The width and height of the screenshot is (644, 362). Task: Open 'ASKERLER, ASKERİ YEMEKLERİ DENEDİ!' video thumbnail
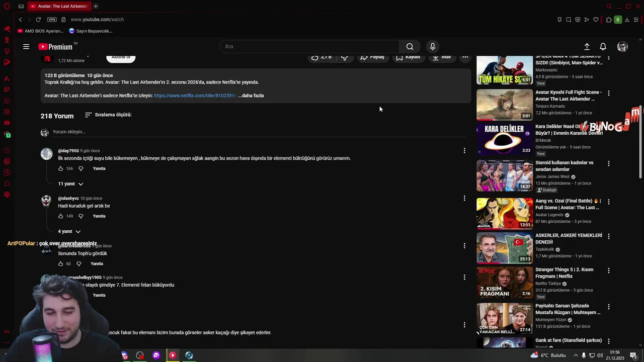click(x=504, y=248)
